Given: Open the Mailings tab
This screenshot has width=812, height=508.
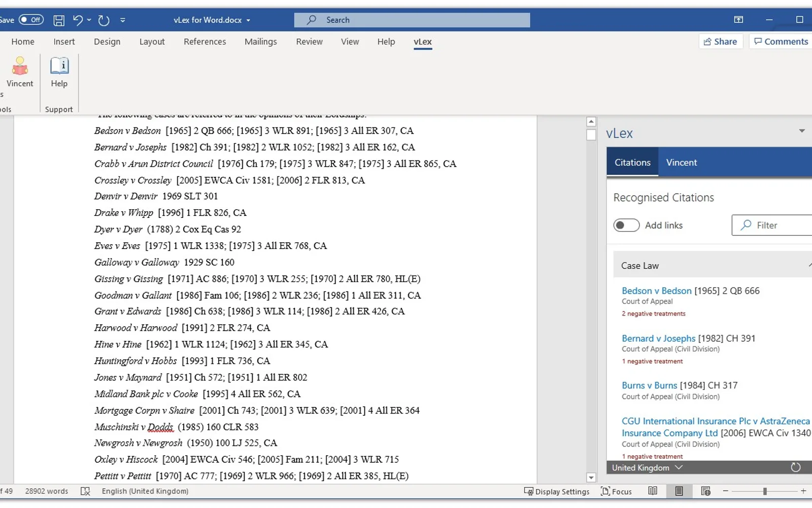Looking at the screenshot, I should pyautogui.click(x=261, y=42).
